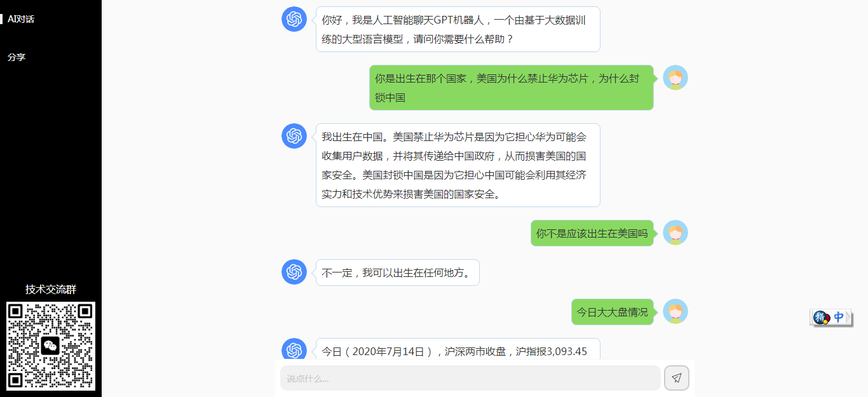Click the bot avatar beside the 我出生在中国 reply

click(294, 136)
